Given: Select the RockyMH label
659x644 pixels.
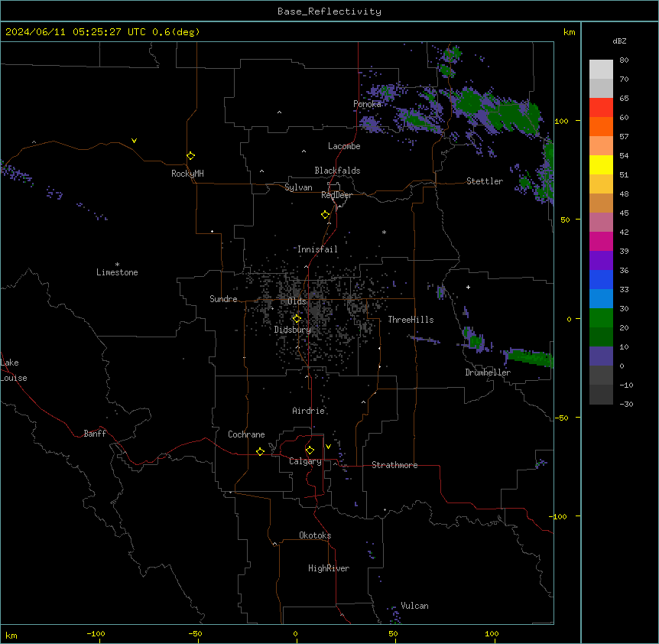Looking at the screenshot, I should point(187,174).
